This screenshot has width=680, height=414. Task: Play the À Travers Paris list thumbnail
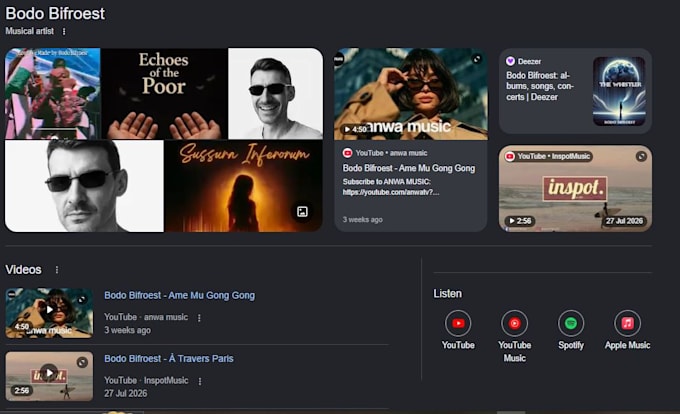point(49,376)
